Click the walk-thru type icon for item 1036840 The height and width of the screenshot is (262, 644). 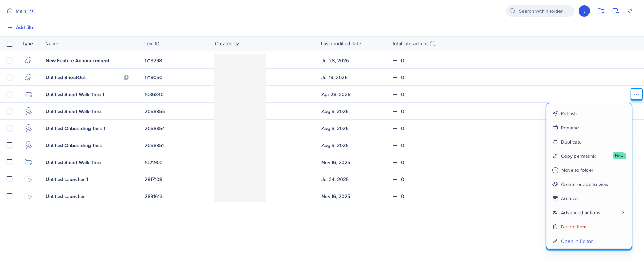[28, 94]
